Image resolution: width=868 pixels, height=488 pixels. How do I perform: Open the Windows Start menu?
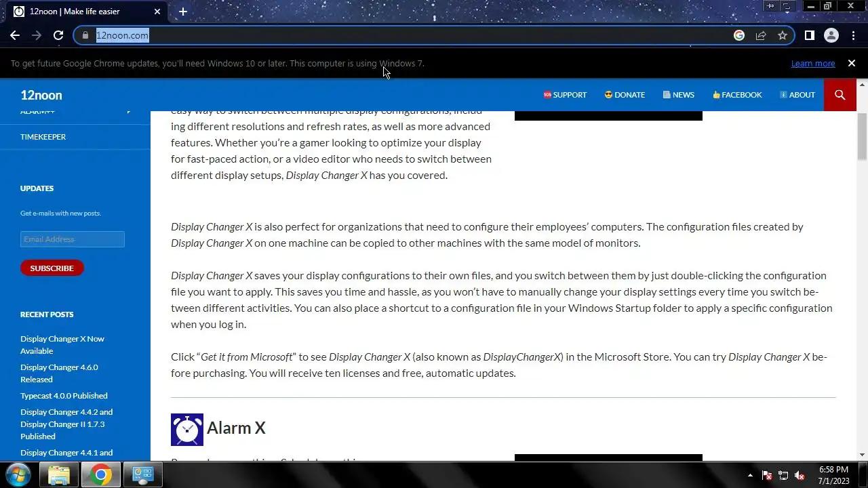click(18, 474)
